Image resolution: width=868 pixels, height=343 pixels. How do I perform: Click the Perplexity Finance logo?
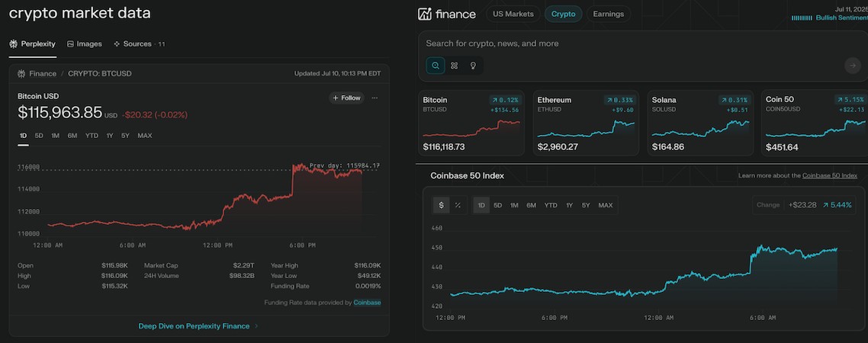tap(447, 14)
